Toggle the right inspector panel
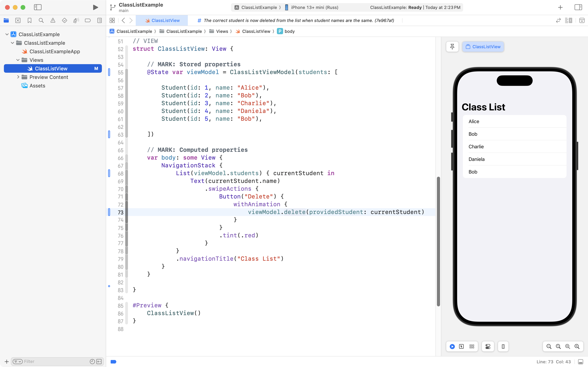 578,7
